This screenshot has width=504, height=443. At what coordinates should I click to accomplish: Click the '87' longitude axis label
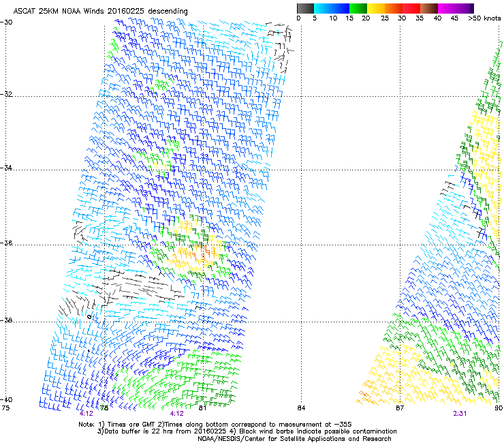(x=400, y=408)
